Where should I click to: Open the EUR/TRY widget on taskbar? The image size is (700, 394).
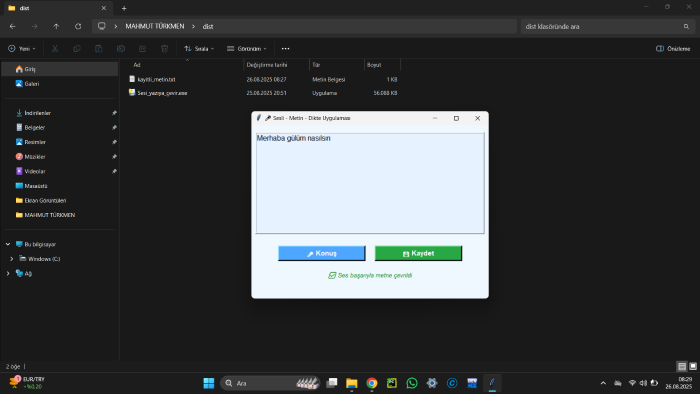pyautogui.click(x=28, y=383)
